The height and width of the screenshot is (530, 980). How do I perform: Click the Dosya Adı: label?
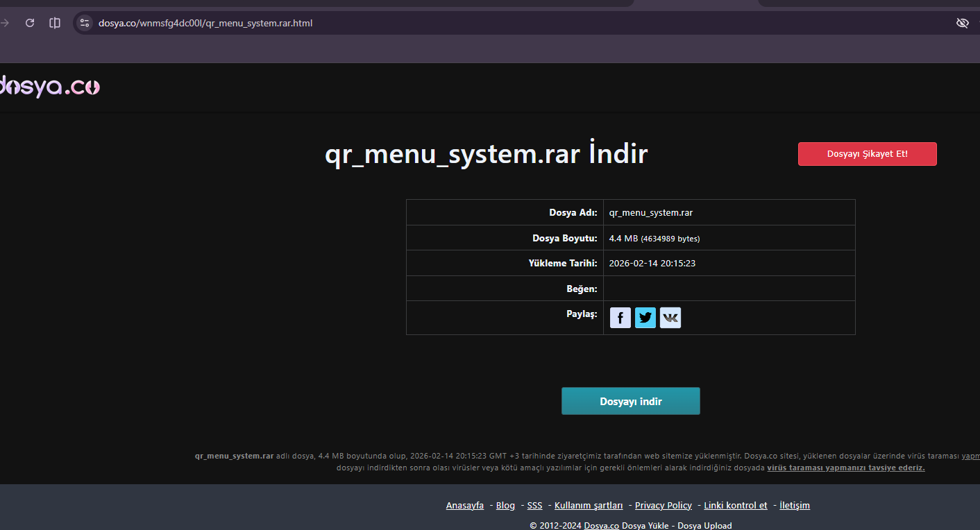click(573, 213)
